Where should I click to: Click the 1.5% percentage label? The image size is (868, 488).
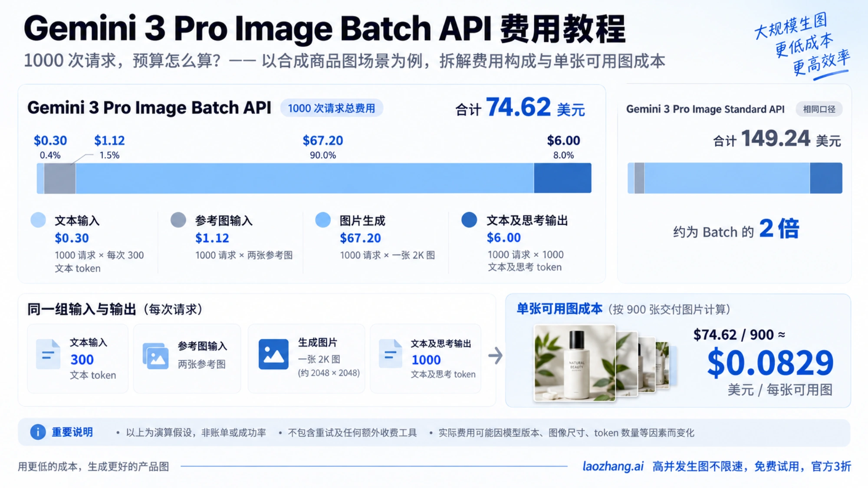click(109, 155)
